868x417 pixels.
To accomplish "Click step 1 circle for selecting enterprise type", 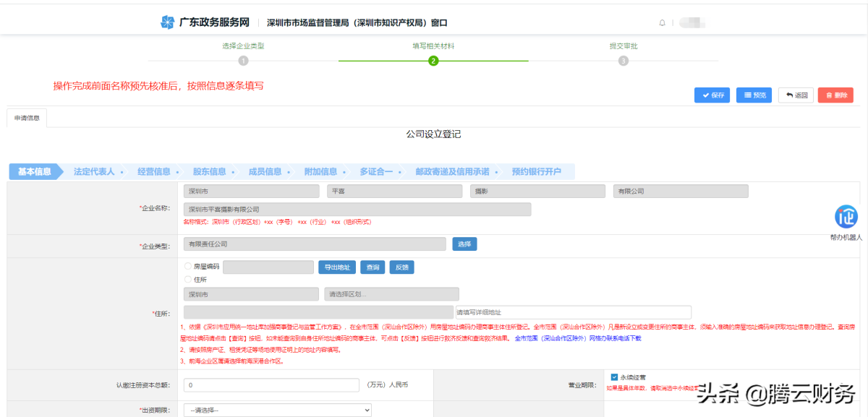I will [x=243, y=61].
